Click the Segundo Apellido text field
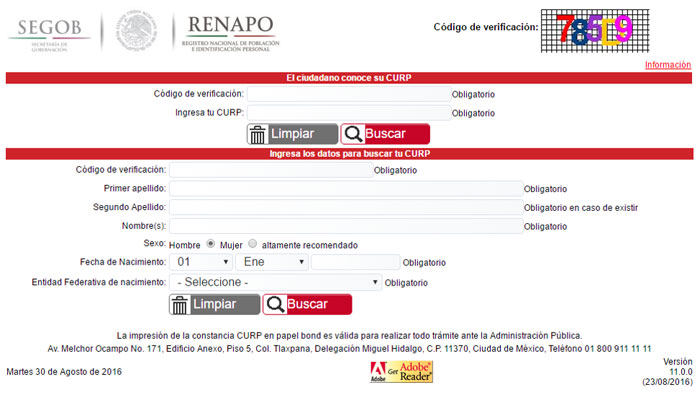700x395 pixels. pos(346,208)
